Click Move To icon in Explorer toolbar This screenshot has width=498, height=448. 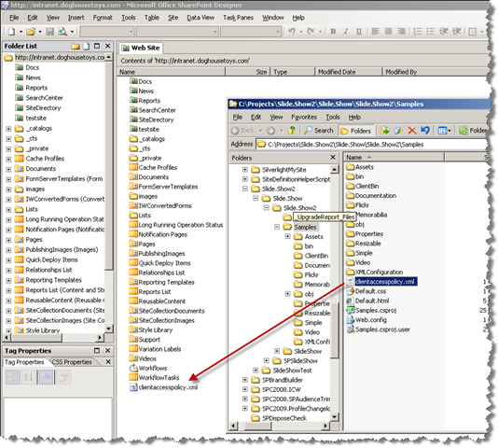coord(385,131)
